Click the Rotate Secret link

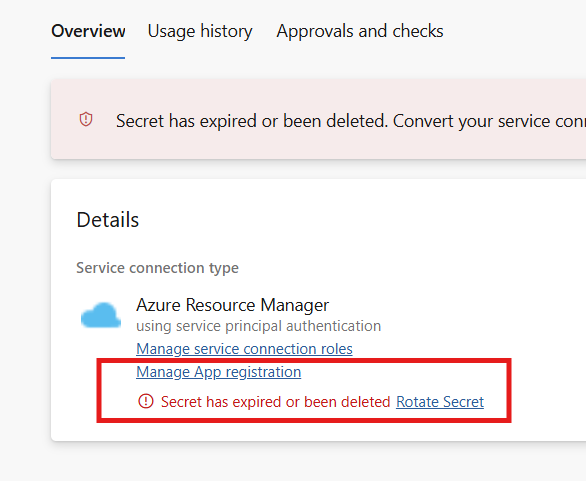tap(440, 402)
